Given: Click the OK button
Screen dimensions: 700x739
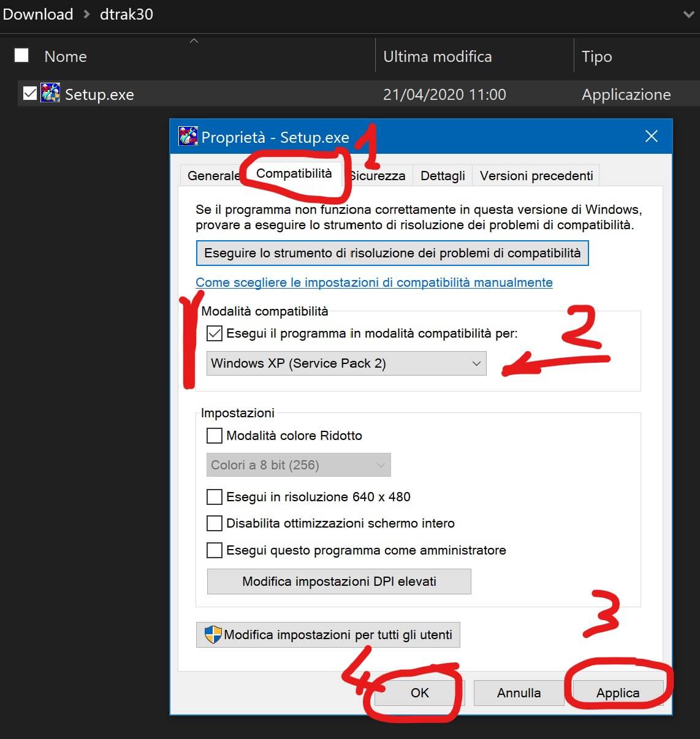Looking at the screenshot, I should point(420,693).
